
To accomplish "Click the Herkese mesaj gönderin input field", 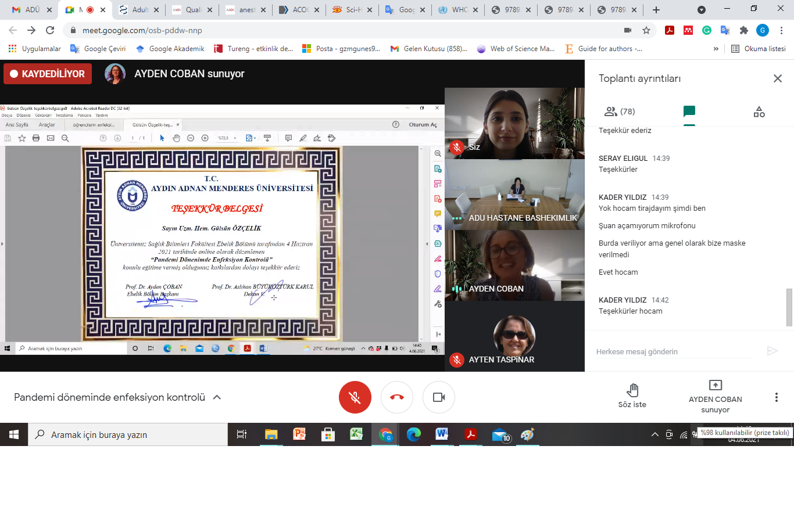I will pyautogui.click(x=674, y=351).
